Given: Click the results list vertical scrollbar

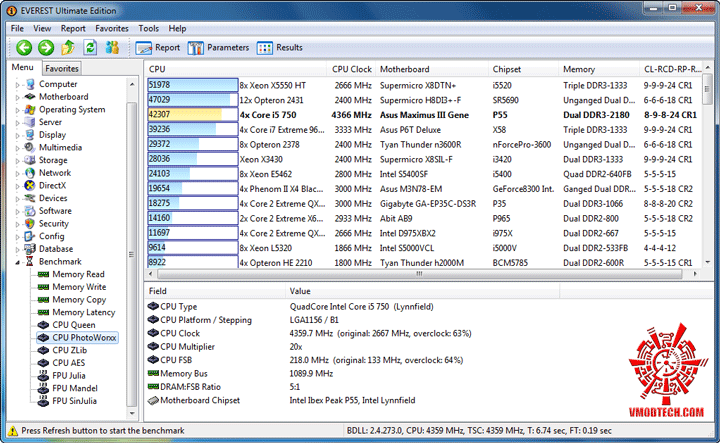Looking at the screenshot, I should pos(707,88).
